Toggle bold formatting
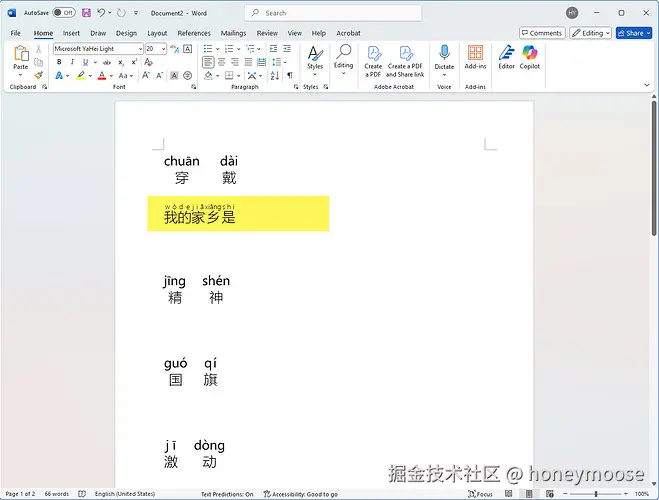The height and width of the screenshot is (500, 659). [x=59, y=62]
